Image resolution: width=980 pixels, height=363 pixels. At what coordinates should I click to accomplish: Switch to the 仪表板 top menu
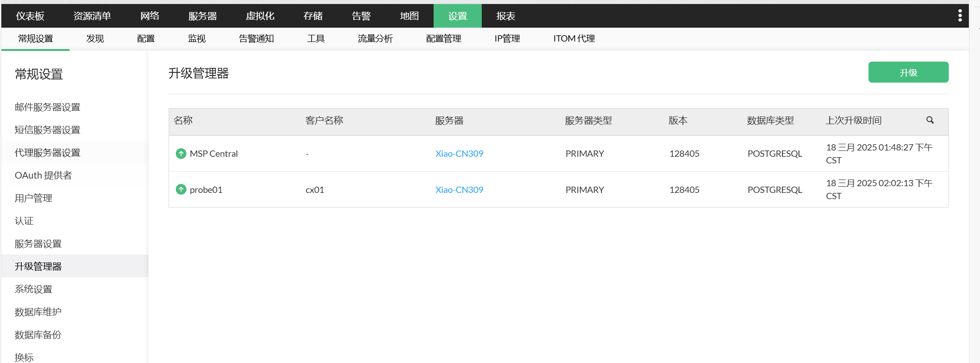click(30, 16)
